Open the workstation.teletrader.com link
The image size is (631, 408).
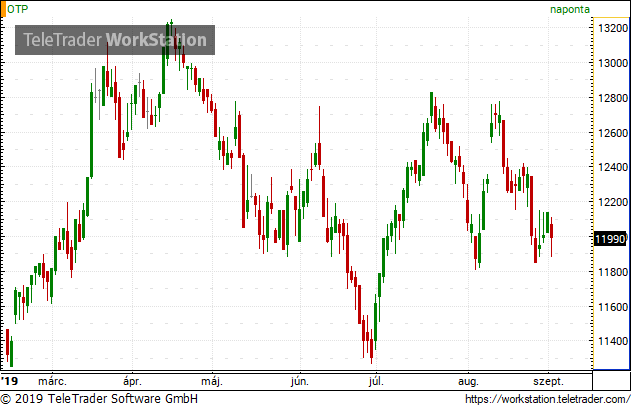pyautogui.click(x=547, y=399)
